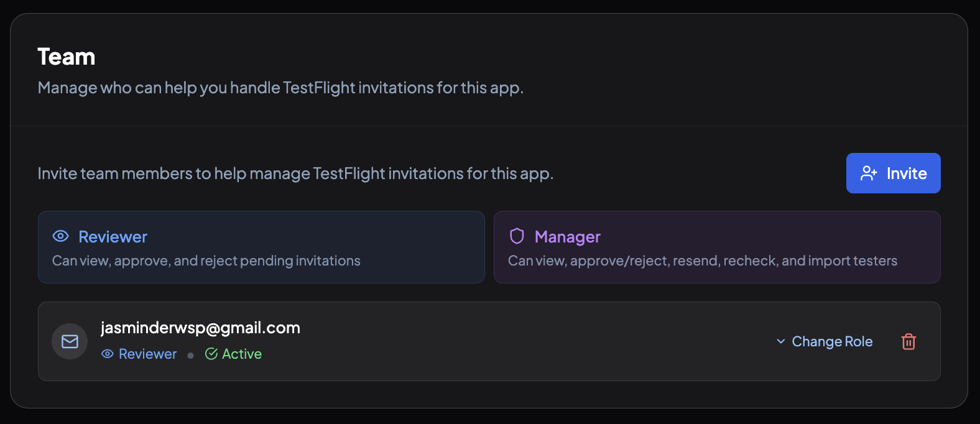Click the jasminderwsp@gmail.com email address
This screenshot has width=980, height=424.
pyautogui.click(x=200, y=328)
